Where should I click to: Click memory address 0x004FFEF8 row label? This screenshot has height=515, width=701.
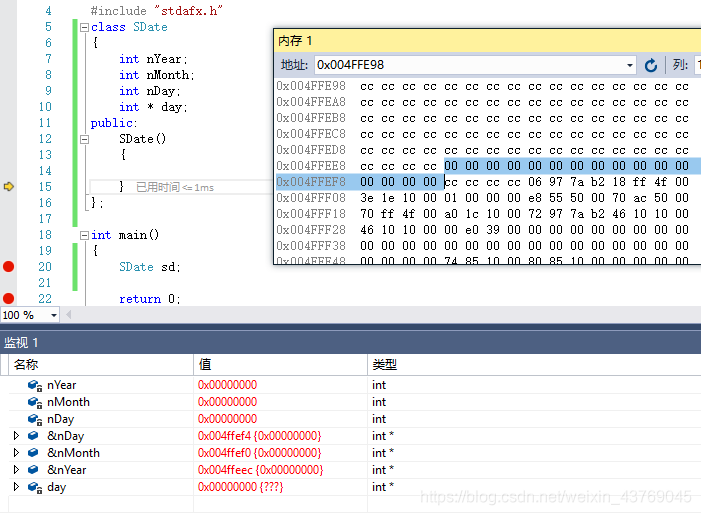(x=311, y=182)
